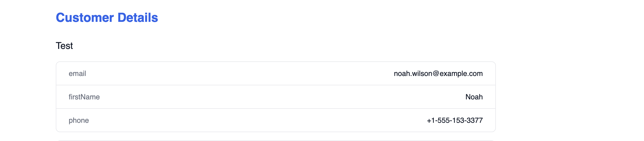Click the '+1' country code in the phone number
The width and height of the screenshot is (644, 141).
pyautogui.click(x=431, y=120)
